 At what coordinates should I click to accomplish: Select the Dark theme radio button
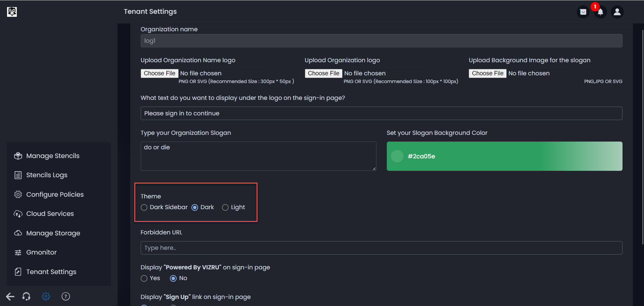[195, 207]
